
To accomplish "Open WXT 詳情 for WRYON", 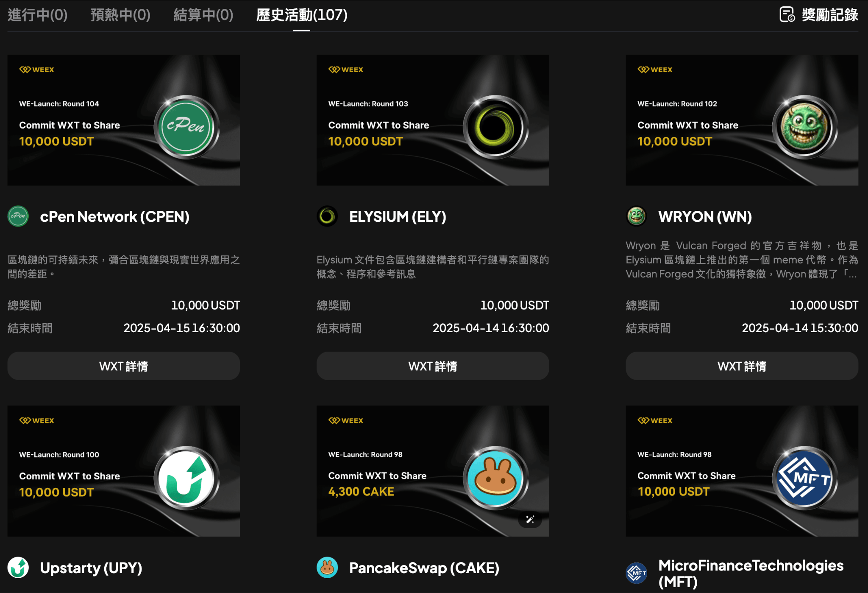I will 742,366.
